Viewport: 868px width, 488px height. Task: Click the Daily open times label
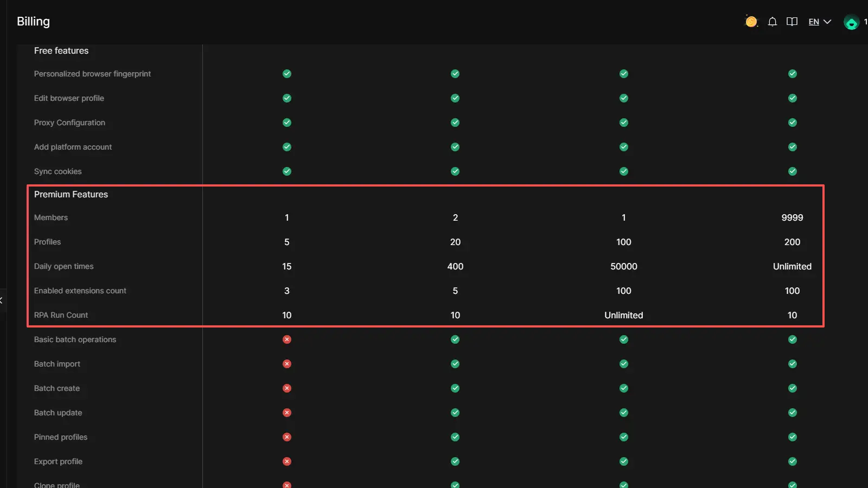pyautogui.click(x=63, y=266)
